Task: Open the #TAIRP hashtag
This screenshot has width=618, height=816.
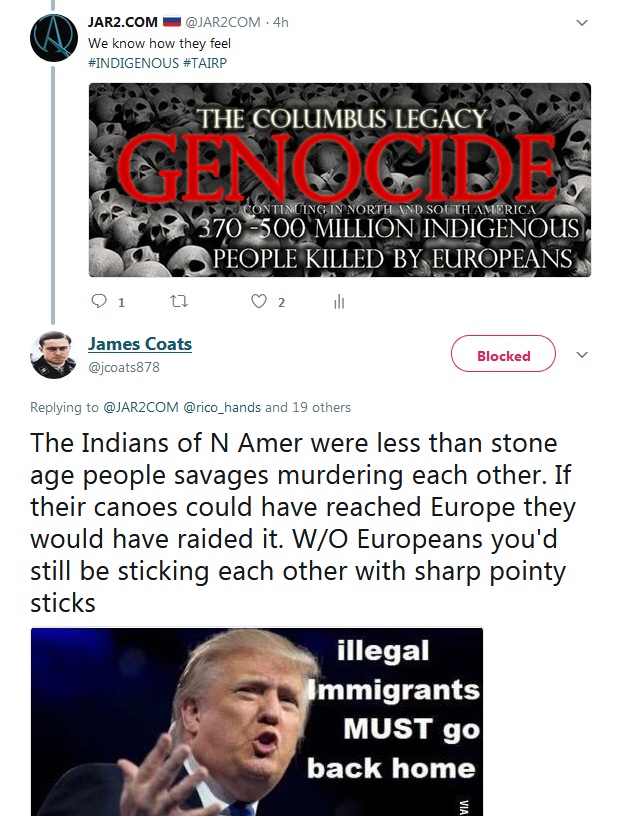Action: coord(205,63)
